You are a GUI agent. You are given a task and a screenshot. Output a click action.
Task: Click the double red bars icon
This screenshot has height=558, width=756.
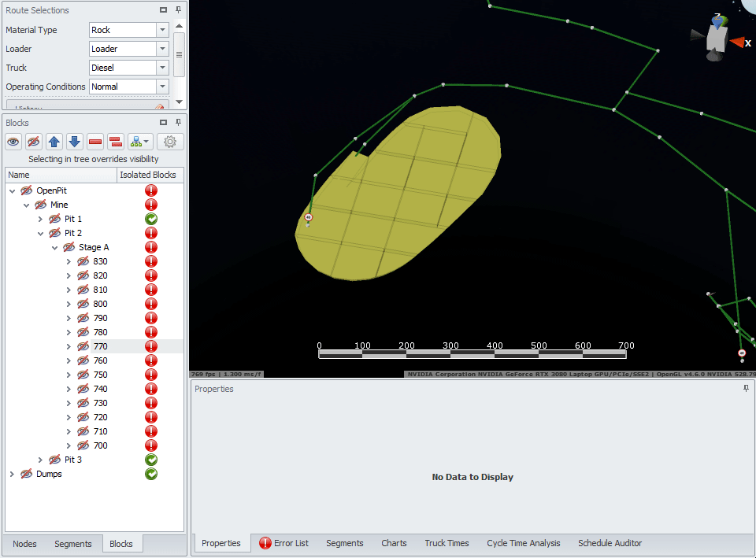116,142
